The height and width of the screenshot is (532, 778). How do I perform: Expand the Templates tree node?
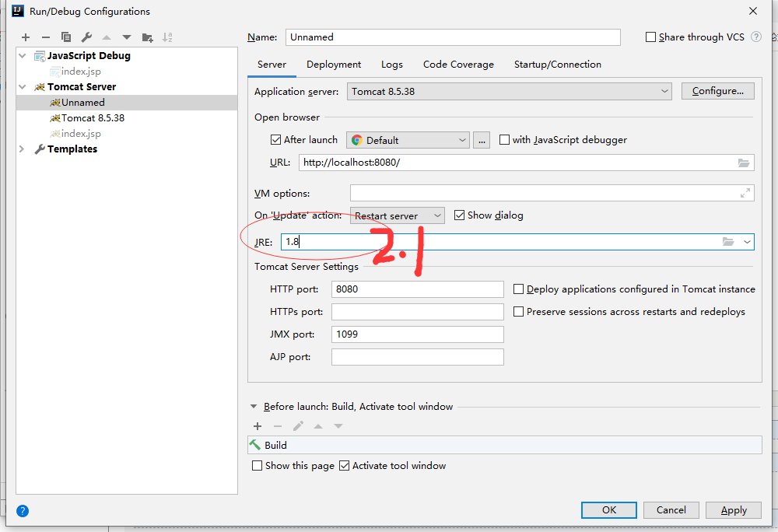[x=22, y=149]
